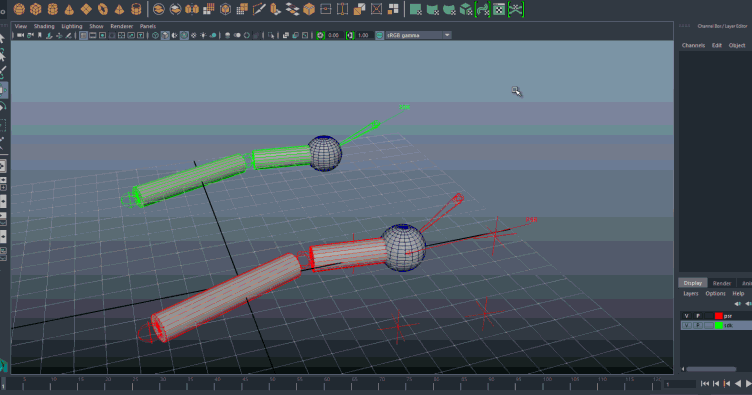Select the arrow Select tool in toolbox
Screen dimensions: 752x395
(3, 39)
